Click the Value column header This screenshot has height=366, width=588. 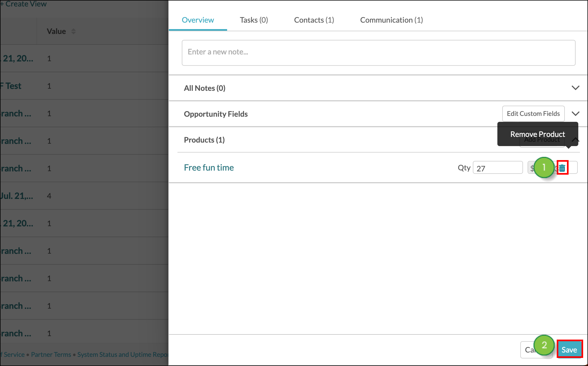56,31
